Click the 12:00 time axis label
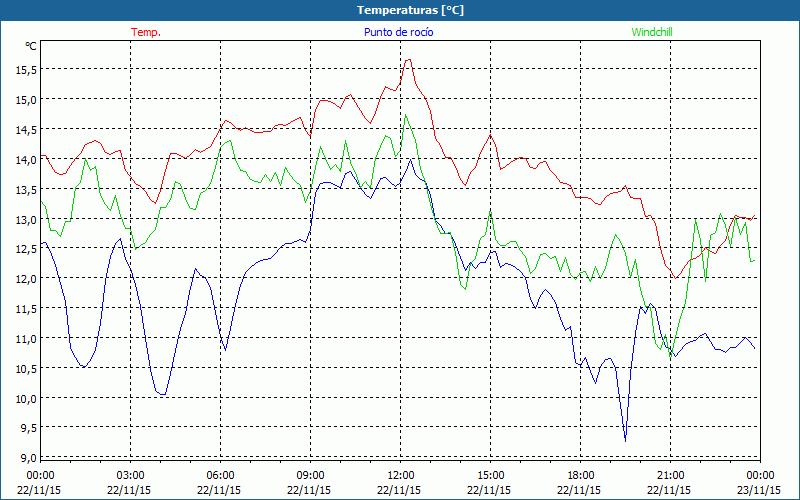 [x=399, y=476]
